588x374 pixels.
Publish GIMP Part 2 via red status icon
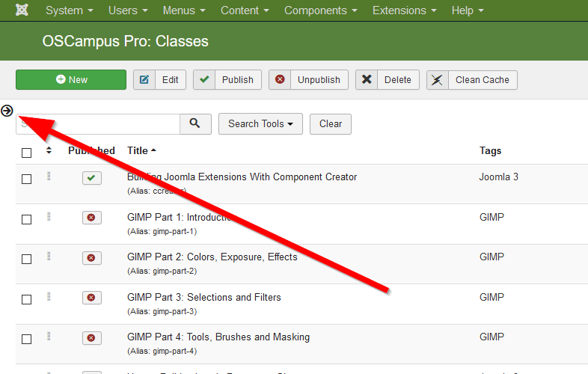pyautogui.click(x=92, y=258)
